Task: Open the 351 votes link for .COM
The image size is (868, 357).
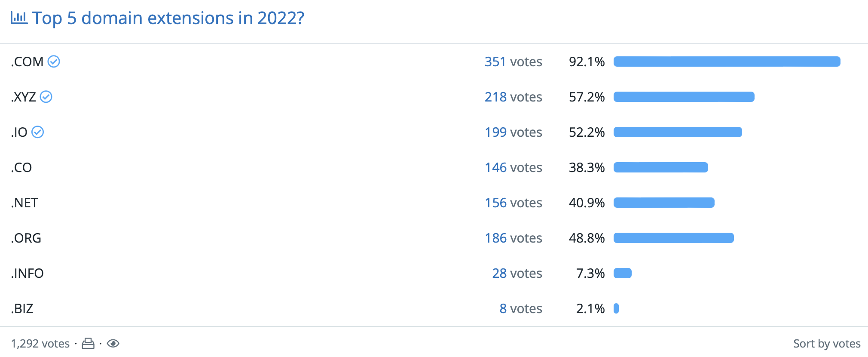Action: 513,62
